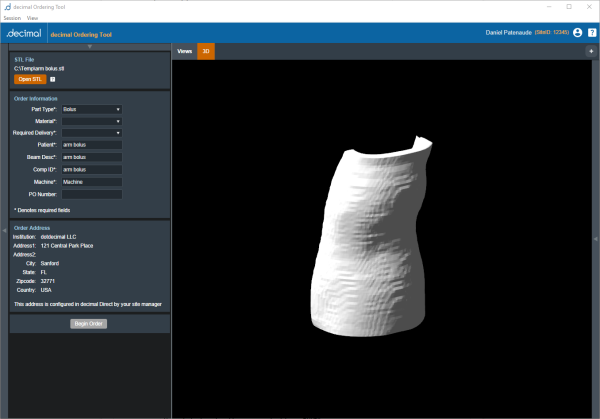This screenshot has height=419, width=600.
Task: Click the 'Sanford' city value
Action: click(50, 263)
